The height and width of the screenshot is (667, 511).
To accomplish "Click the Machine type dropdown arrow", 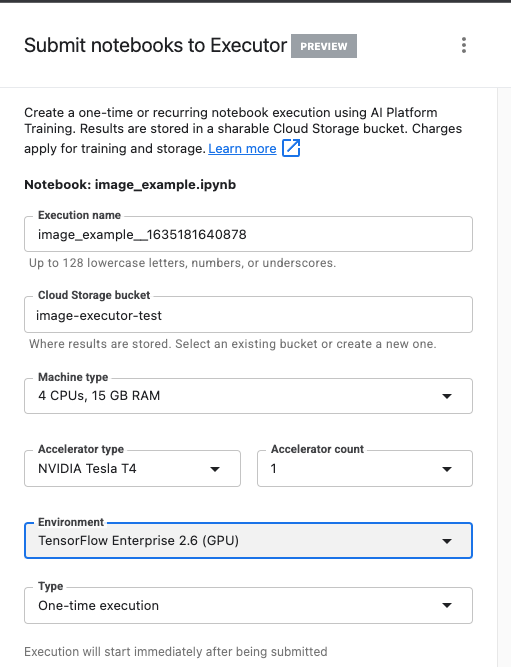I will tap(446, 396).
